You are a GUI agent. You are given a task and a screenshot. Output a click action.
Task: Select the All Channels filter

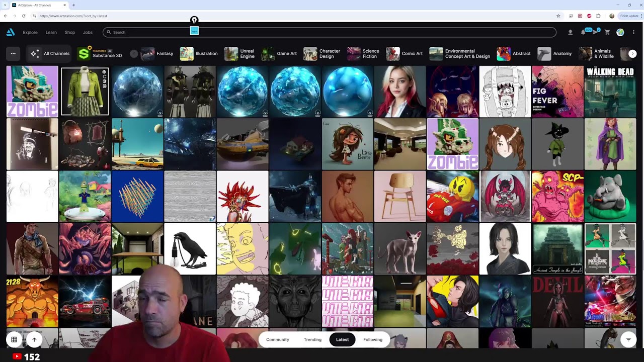[x=50, y=54]
